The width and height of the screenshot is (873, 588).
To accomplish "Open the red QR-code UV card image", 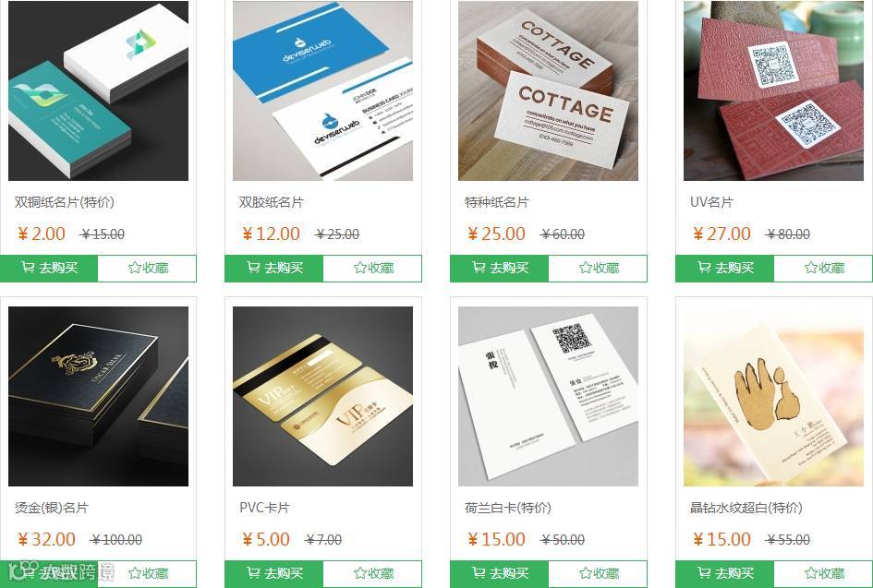I will [x=773, y=90].
